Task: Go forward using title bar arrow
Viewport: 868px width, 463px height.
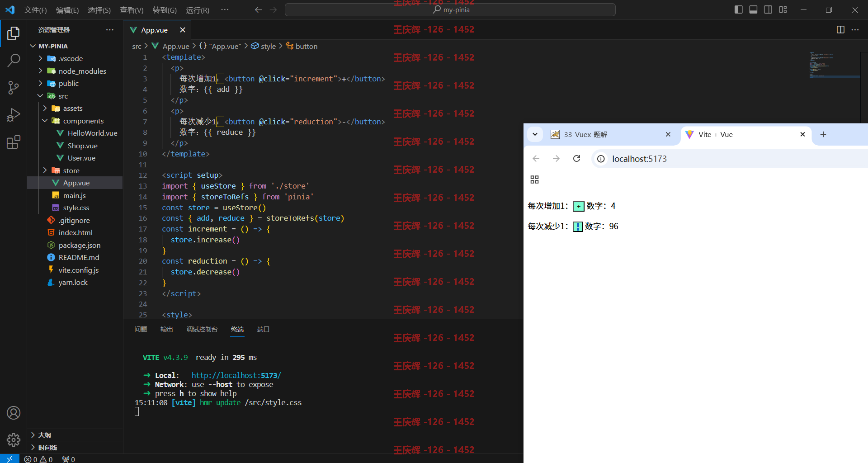Action: click(273, 9)
